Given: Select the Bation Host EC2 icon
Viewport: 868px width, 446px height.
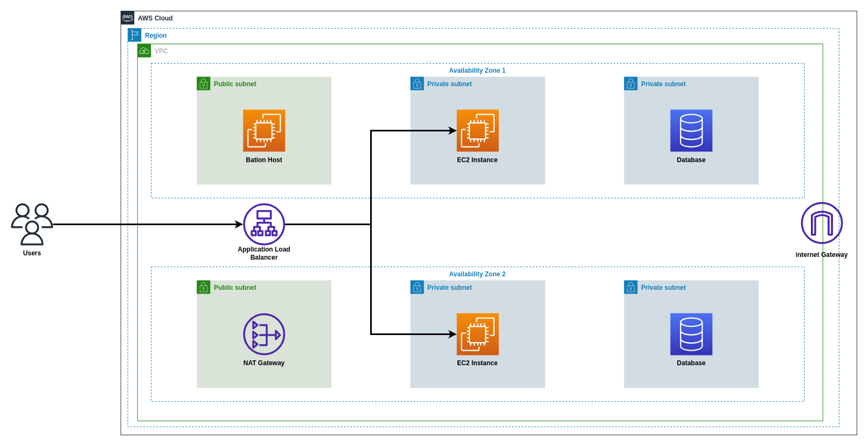Looking at the screenshot, I should 264,130.
